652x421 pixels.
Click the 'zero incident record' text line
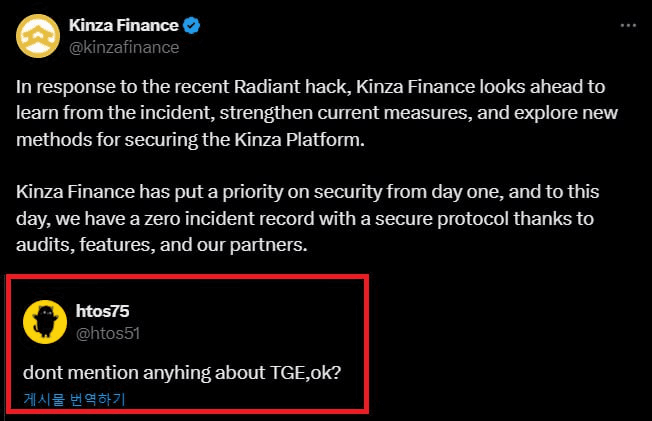pyautogui.click(x=305, y=219)
